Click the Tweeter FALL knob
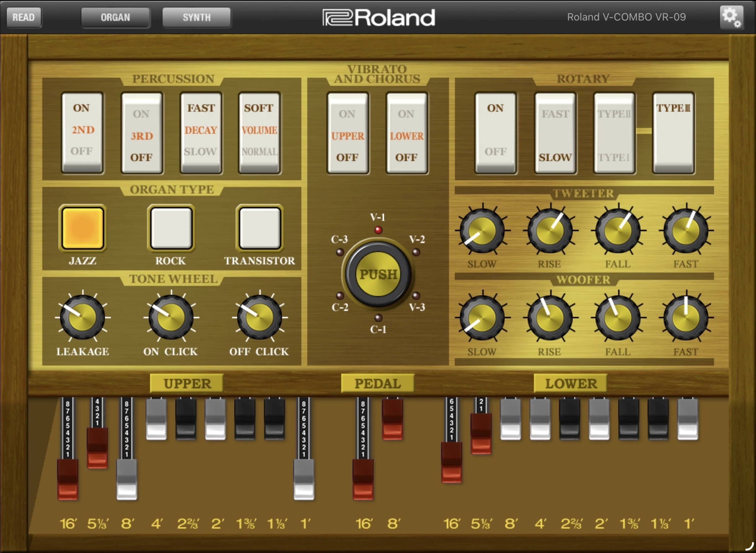This screenshot has height=553, width=756. coord(618,230)
